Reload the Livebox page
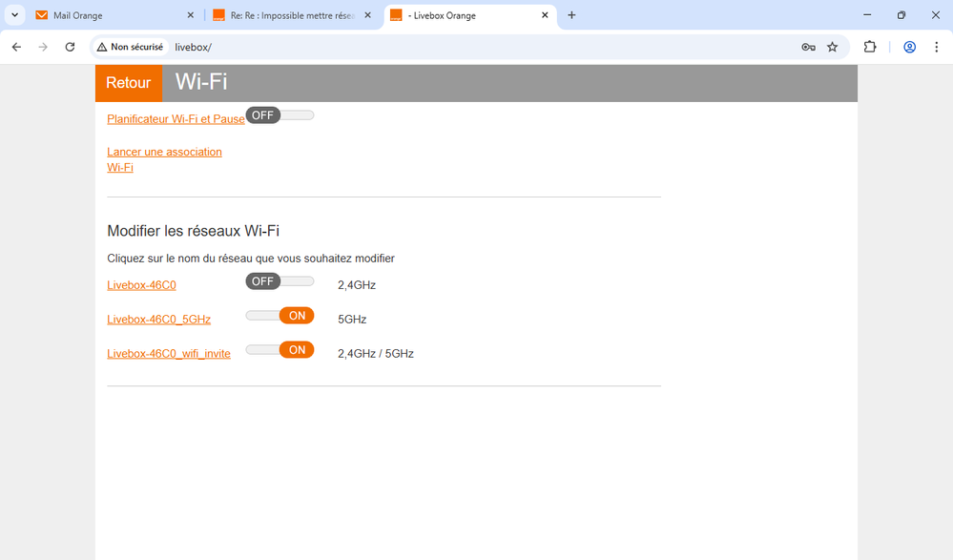 pos(70,47)
